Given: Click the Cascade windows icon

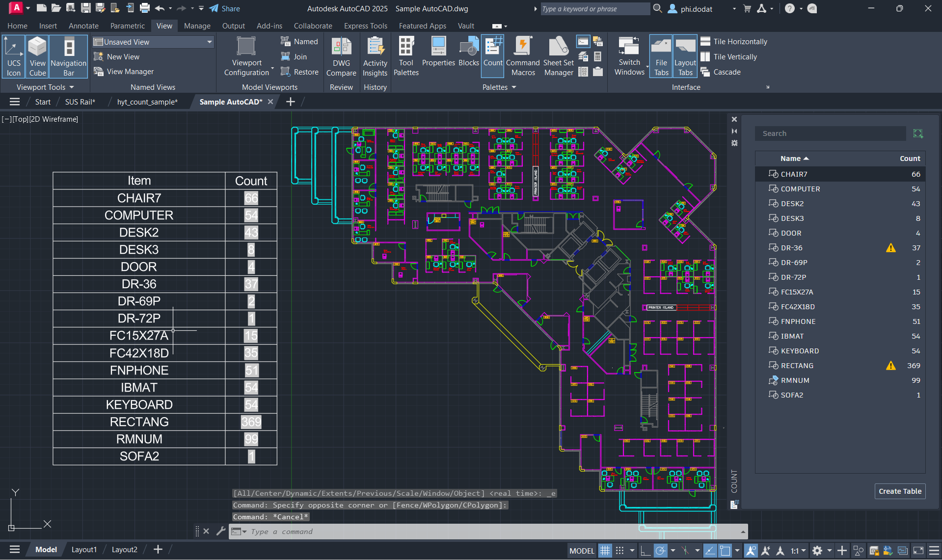Looking at the screenshot, I should pos(705,72).
